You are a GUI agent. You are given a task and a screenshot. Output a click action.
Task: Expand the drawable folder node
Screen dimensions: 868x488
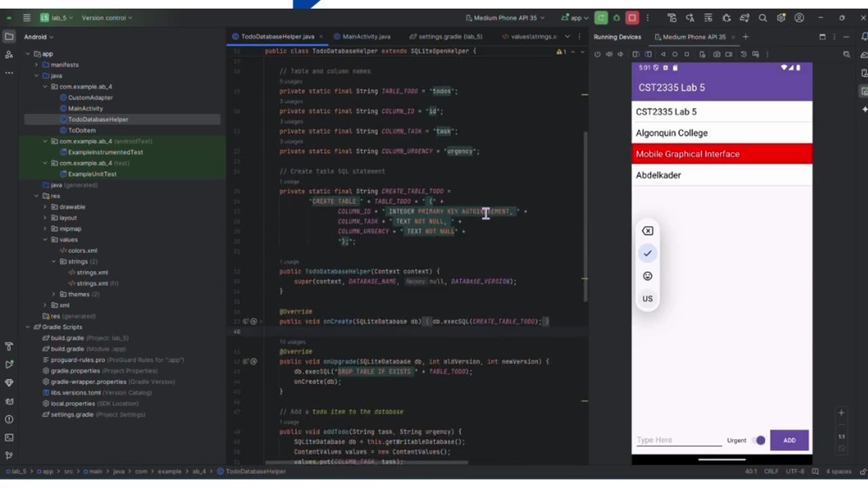(45, 207)
